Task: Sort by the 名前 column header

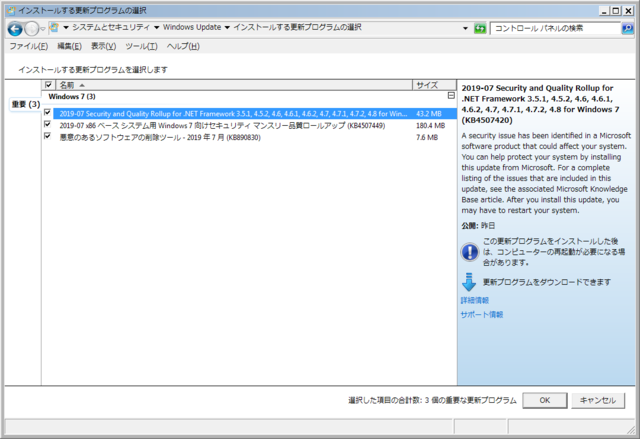Action: click(x=234, y=85)
